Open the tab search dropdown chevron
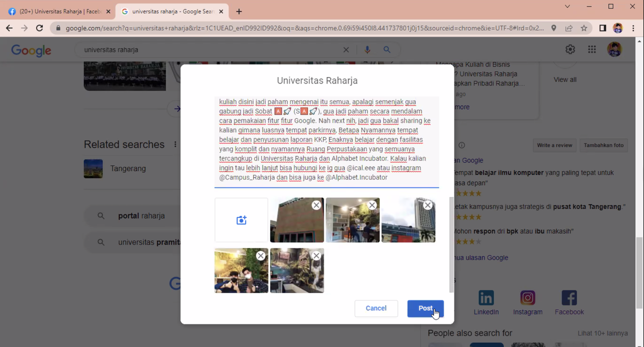 click(568, 7)
